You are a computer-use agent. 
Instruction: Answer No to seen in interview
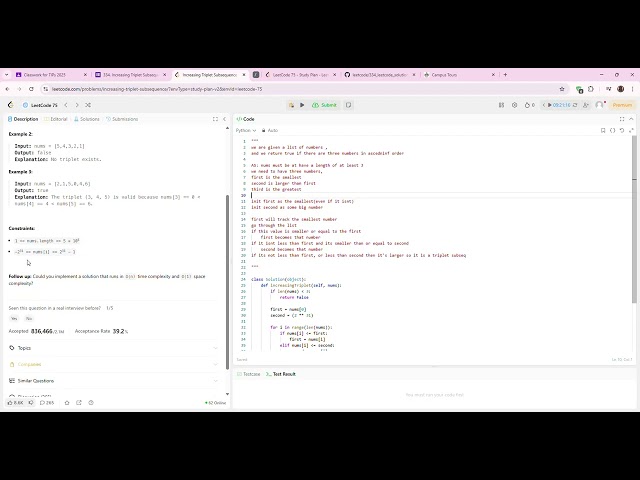point(29,318)
